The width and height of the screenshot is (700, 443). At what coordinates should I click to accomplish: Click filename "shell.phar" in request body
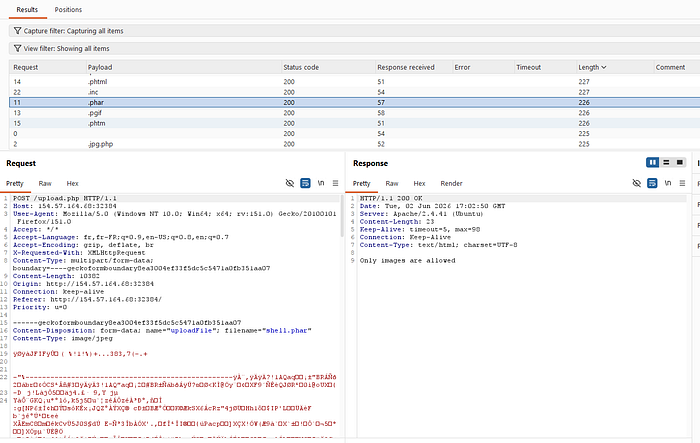click(x=286, y=330)
